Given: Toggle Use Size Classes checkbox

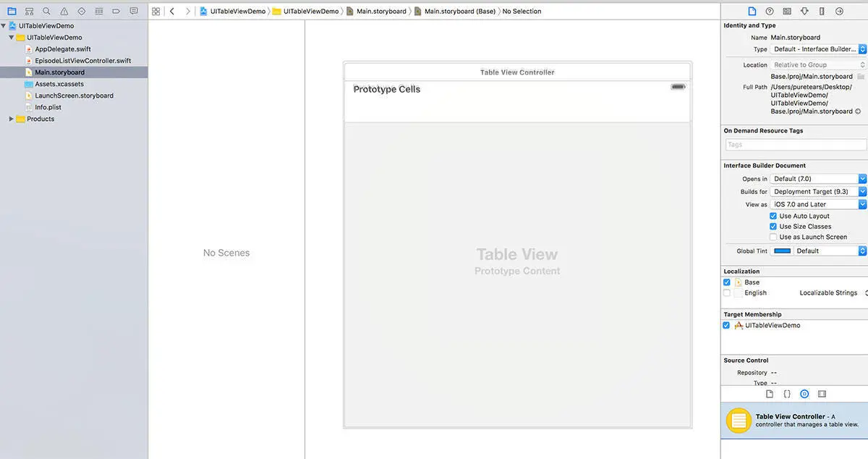Looking at the screenshot, I should tap(773, 227).
